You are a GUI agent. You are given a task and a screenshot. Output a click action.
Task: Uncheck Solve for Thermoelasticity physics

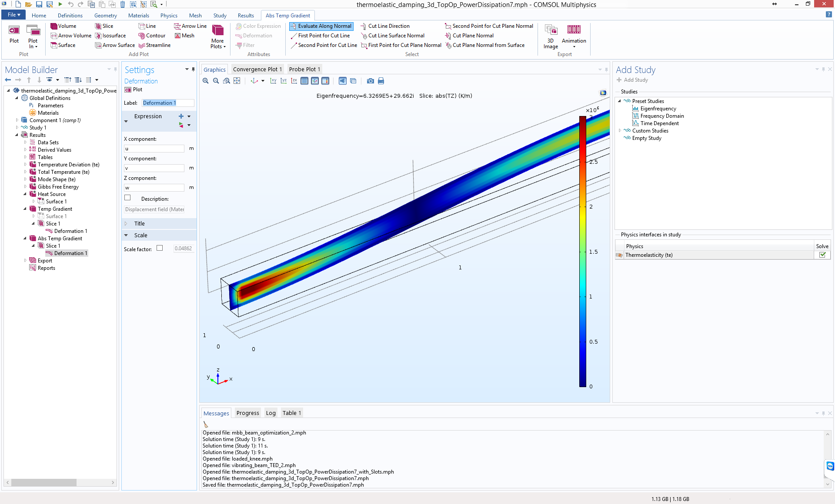point(822,255)
